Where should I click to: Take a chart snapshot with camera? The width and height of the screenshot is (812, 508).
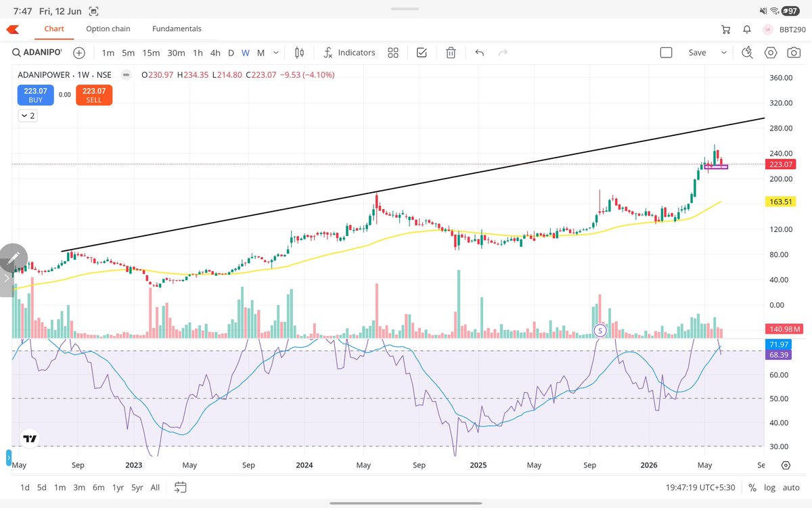click(x=792, y=53)
